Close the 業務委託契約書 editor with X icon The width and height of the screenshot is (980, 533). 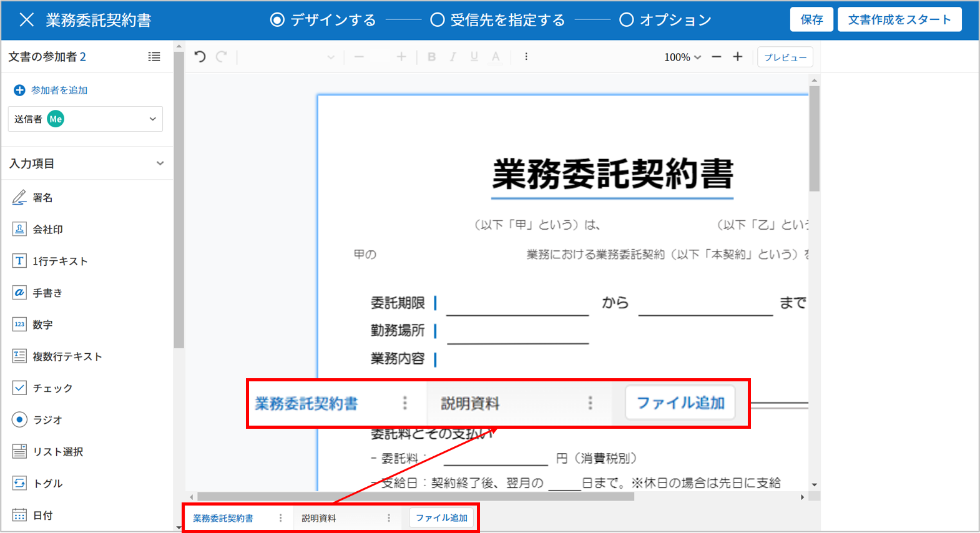tap(26, 20)
